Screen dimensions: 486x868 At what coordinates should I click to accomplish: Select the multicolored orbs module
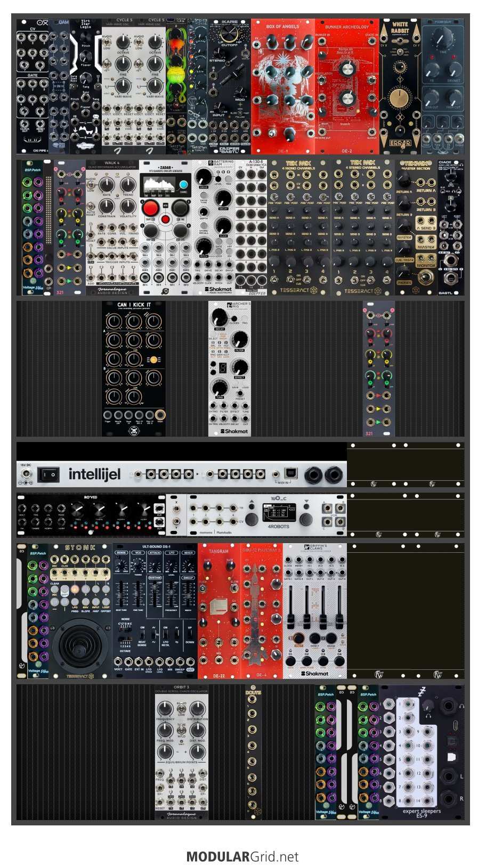[176, 87]
